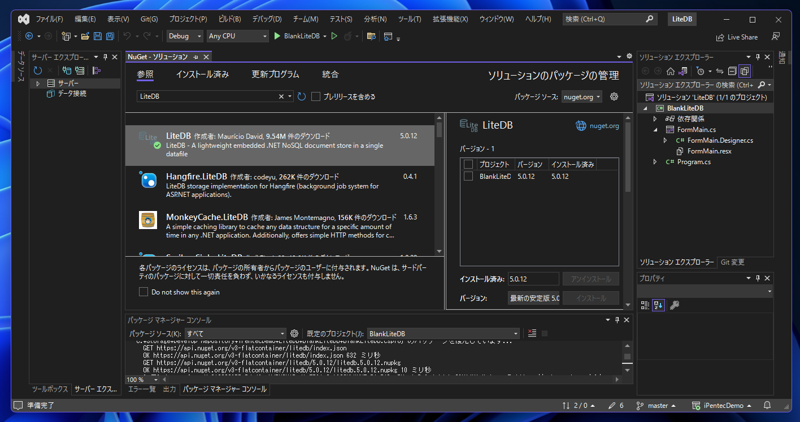Click the Save toolbar icon
The image size is (800, 422).
[x=97, y=36]
